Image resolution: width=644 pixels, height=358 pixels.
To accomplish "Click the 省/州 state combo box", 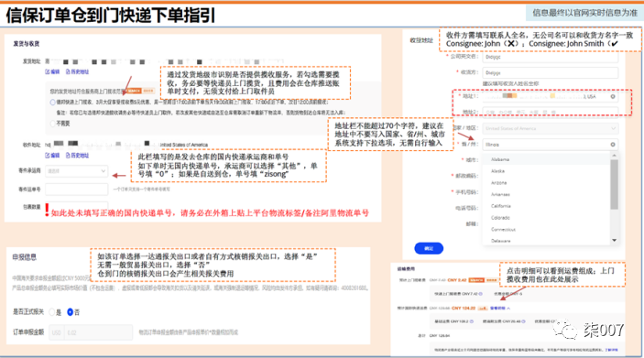I will point(551,145).
